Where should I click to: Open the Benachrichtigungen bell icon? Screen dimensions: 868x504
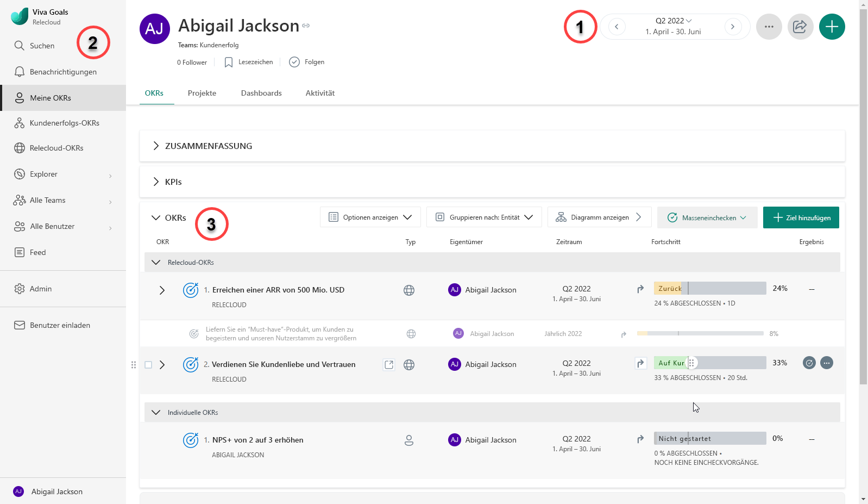click(20, 72)
